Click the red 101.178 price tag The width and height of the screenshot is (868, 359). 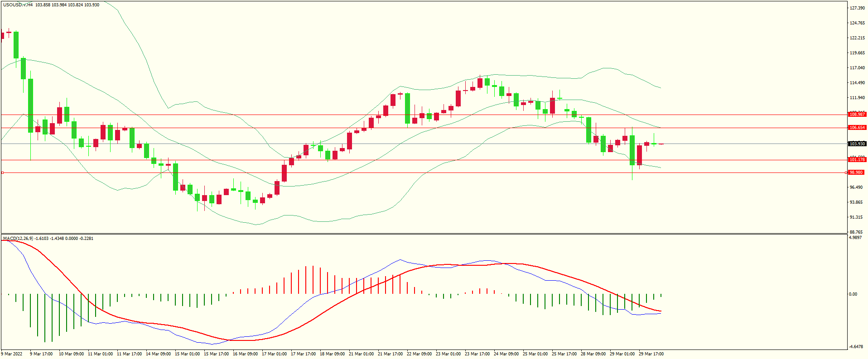tap(857, 160)
